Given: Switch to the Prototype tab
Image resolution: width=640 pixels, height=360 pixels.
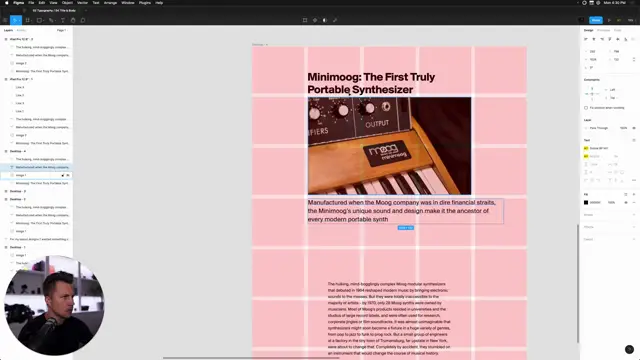Looking at the screenshot, I should point(603,30).
